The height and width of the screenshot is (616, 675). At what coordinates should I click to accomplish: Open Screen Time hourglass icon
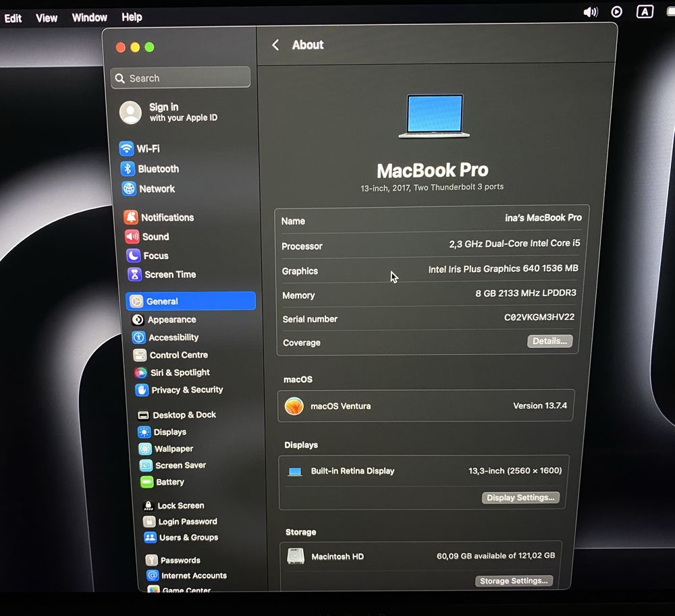(x=134, y=275)
